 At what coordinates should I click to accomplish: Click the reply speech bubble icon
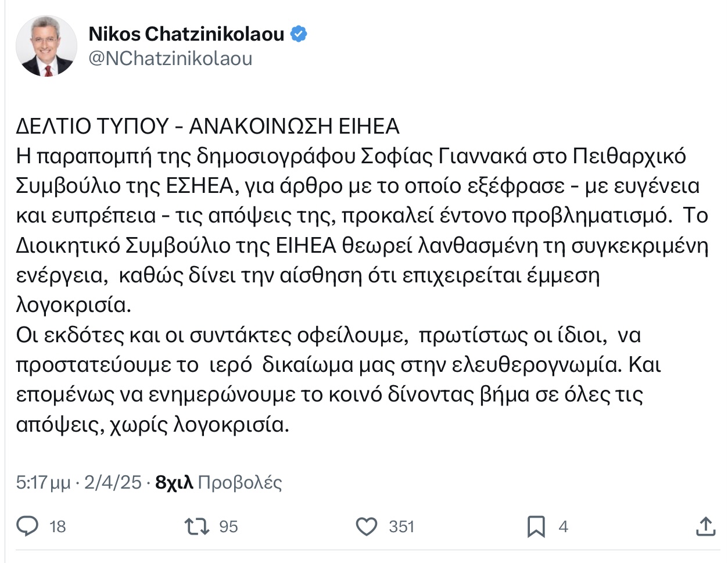(27, 526)
